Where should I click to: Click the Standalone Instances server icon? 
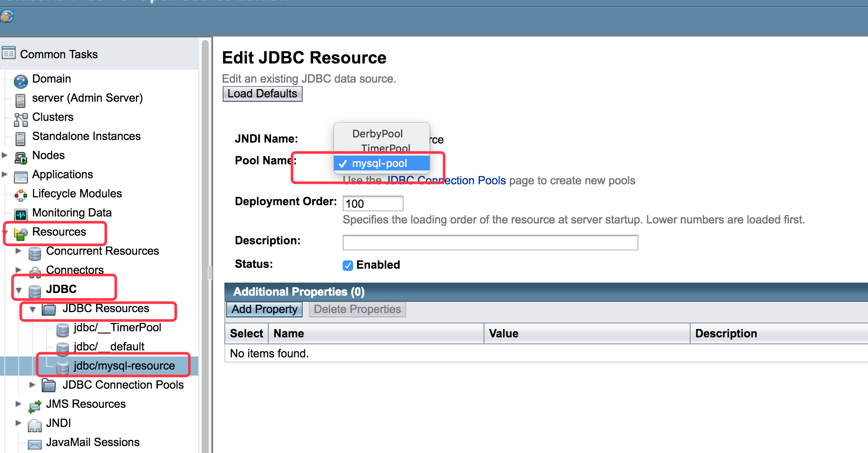pos(20,138)
